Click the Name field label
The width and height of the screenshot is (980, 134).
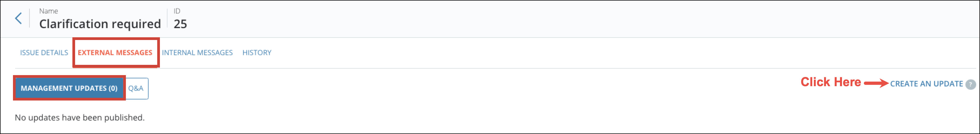[x=49, y=11]
